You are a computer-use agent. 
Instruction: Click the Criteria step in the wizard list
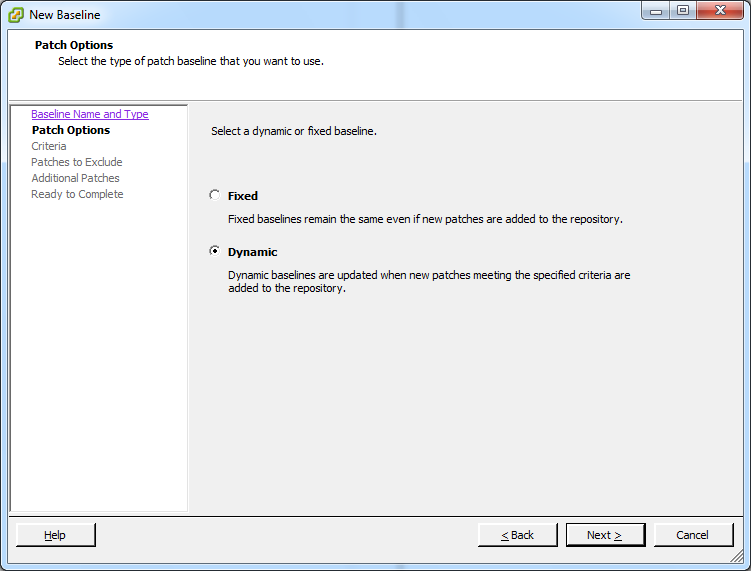tap(49, 146)
